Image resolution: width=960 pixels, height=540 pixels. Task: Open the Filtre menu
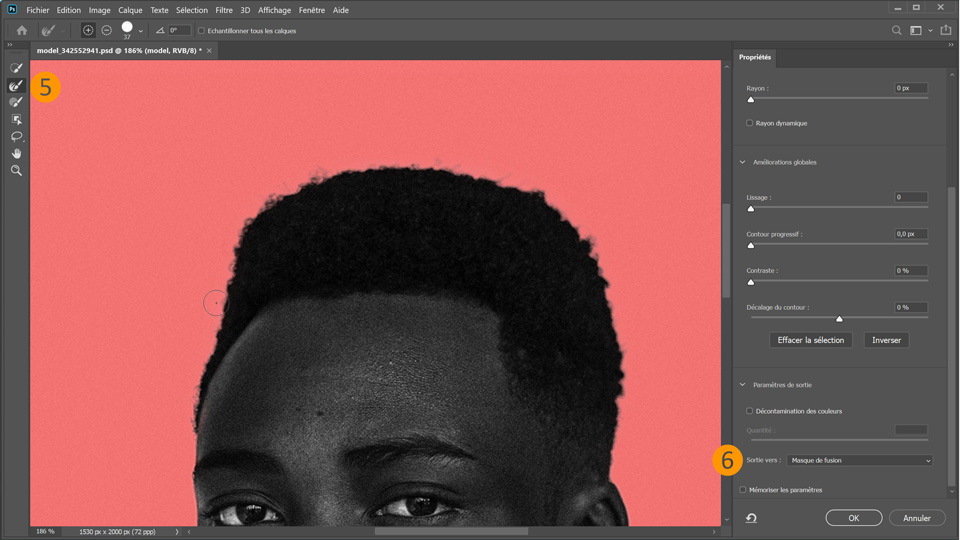click(224, 10)
